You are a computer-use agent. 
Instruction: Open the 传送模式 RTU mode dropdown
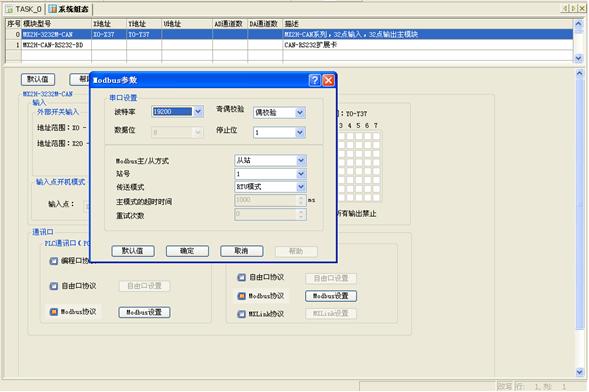pyautogui.click(x=301, y=187)
